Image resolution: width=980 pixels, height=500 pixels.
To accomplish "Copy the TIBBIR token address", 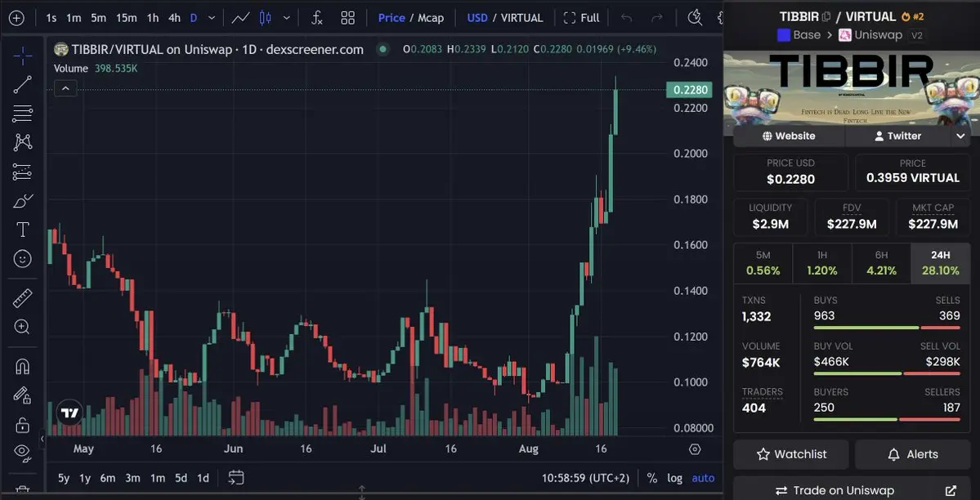I will pyautogui.click(x=826, y=17).
